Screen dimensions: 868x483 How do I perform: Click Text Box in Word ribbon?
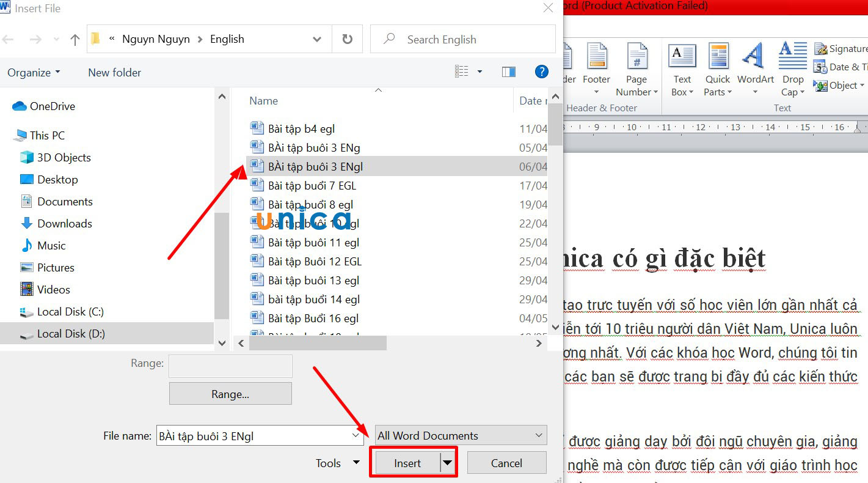pos(682,69)
